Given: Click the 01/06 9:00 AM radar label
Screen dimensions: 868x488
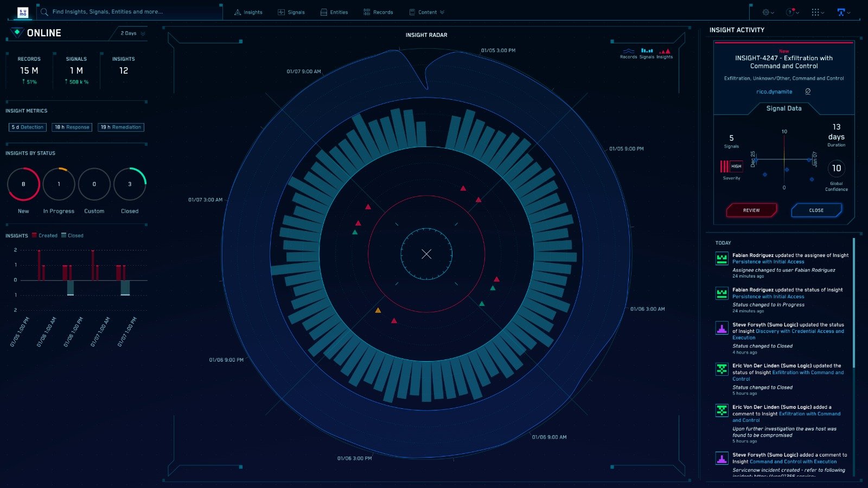Looking at the screenshot, I should pyautogui.click(x=549, y=437).
